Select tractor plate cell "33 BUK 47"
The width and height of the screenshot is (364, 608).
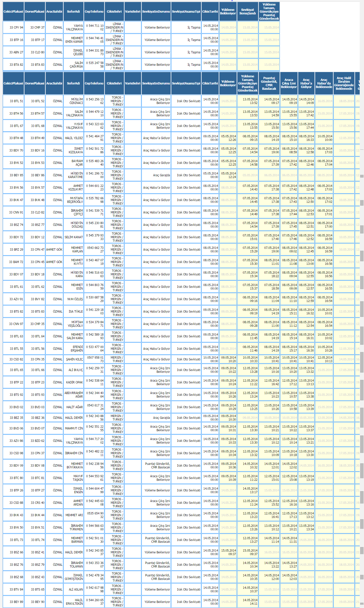pos(13,200)
